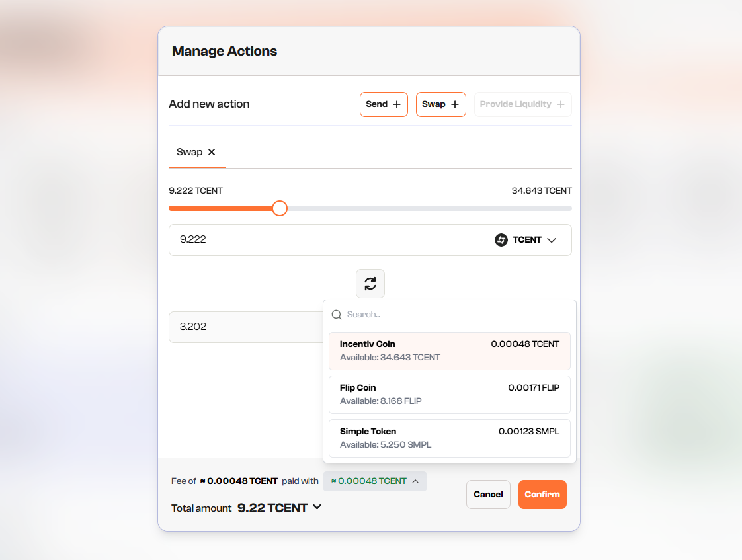The width and height of the screenshot is (742, 560).
Task: Add a new Swap action
Action: pos(440,104)
